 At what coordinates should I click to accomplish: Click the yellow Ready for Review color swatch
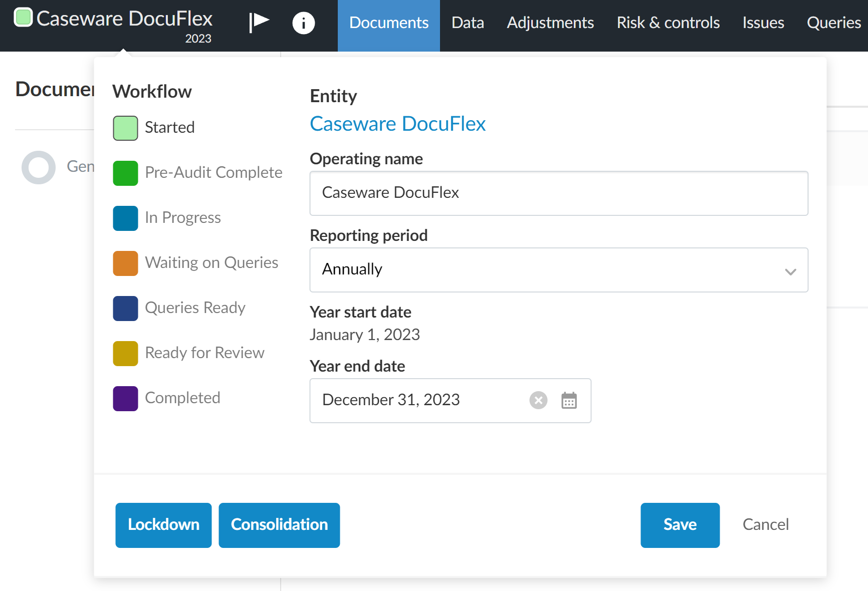point(125,353)
